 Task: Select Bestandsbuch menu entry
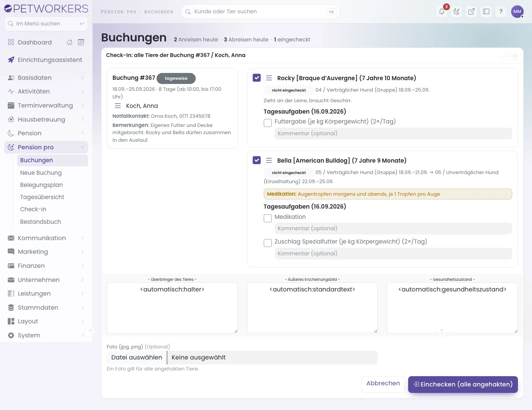point(52,222)
